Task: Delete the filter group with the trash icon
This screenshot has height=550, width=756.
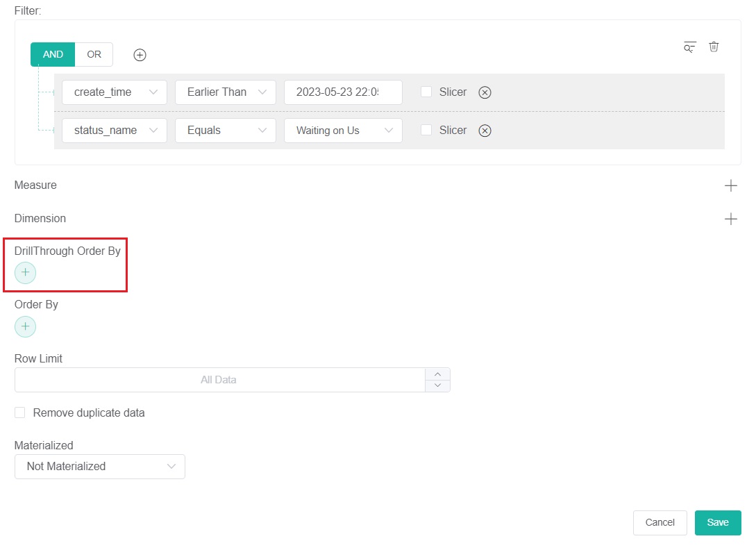Action: (714, 47)
